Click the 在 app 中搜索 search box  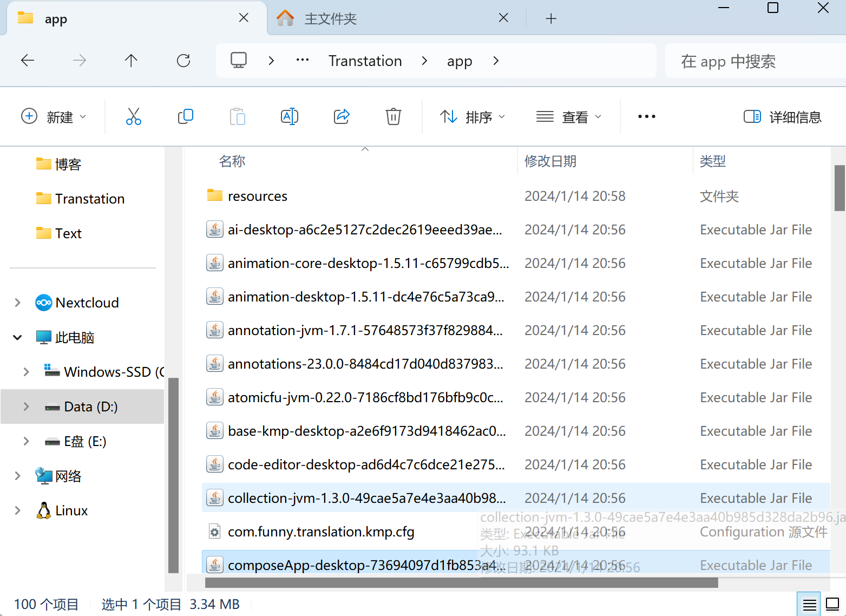(x=756, y=61)
